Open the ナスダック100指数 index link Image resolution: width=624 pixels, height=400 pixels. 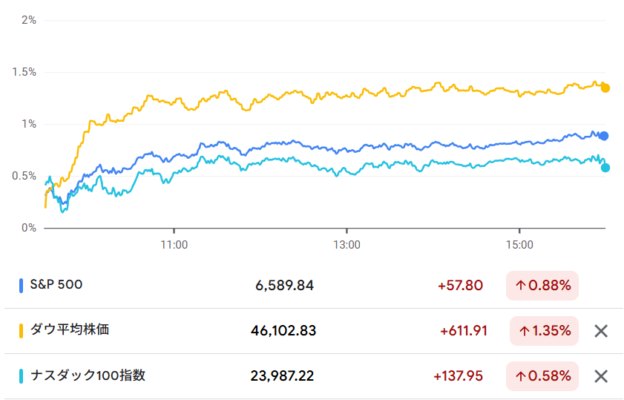88,375
